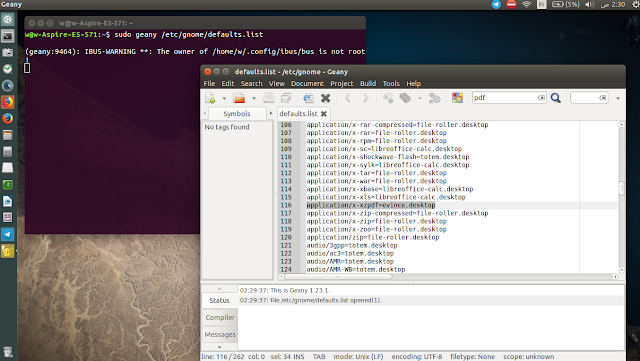Click the 'defaults.list opened(1)' status message
This screenshot has height=361, width=640.
click(311, 300)
